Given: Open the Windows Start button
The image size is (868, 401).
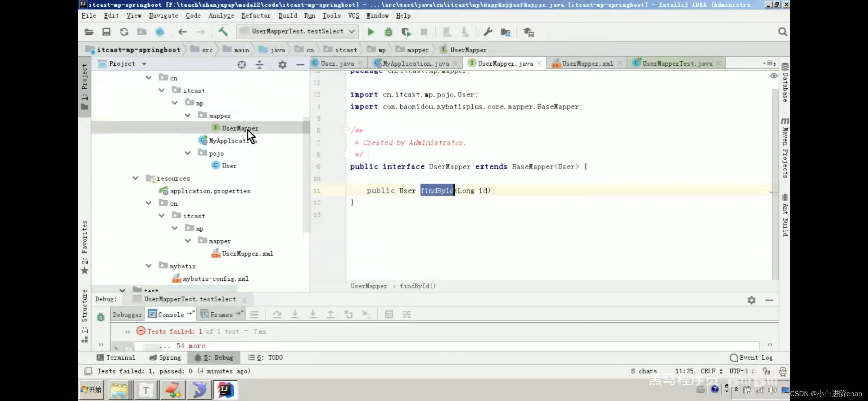Looking at the screenshot, I should pos(91,389).
